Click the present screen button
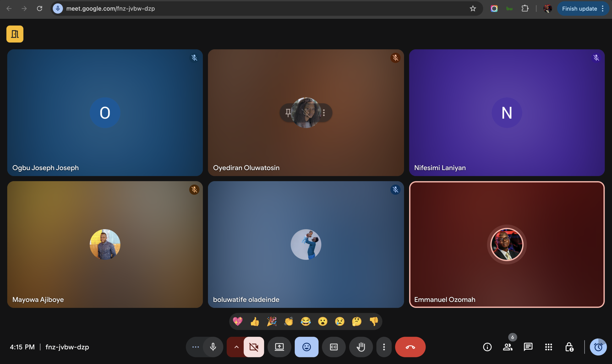Image resolution: width=612 pixels, height=364 pixels. [279, 347]
